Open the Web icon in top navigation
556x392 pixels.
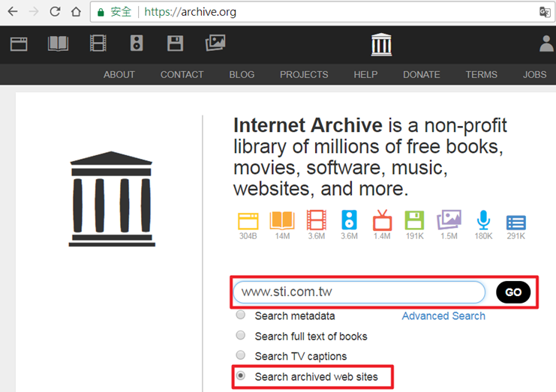(19, 44)
